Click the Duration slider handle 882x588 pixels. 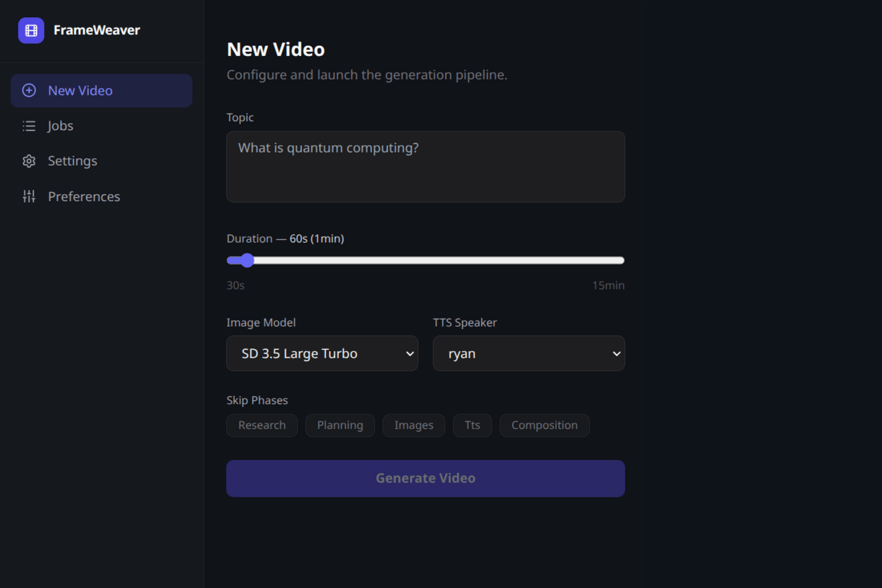[x=247, y=260]
